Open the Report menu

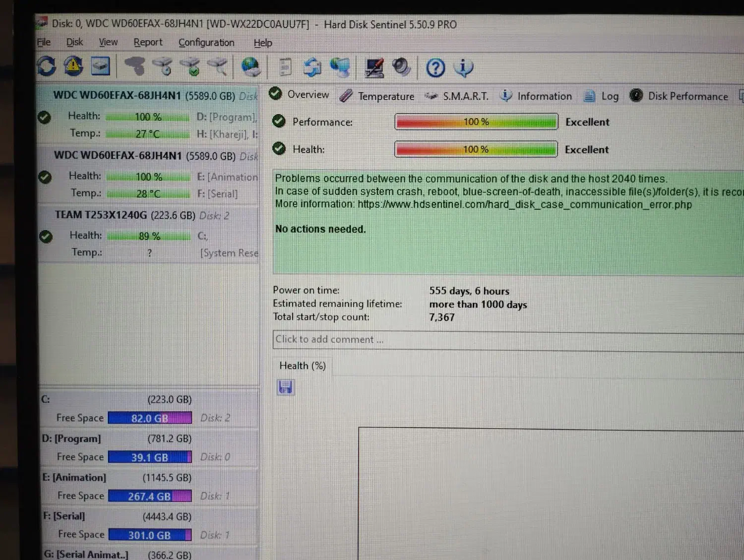pyautogui.click(x=148, y=43)
